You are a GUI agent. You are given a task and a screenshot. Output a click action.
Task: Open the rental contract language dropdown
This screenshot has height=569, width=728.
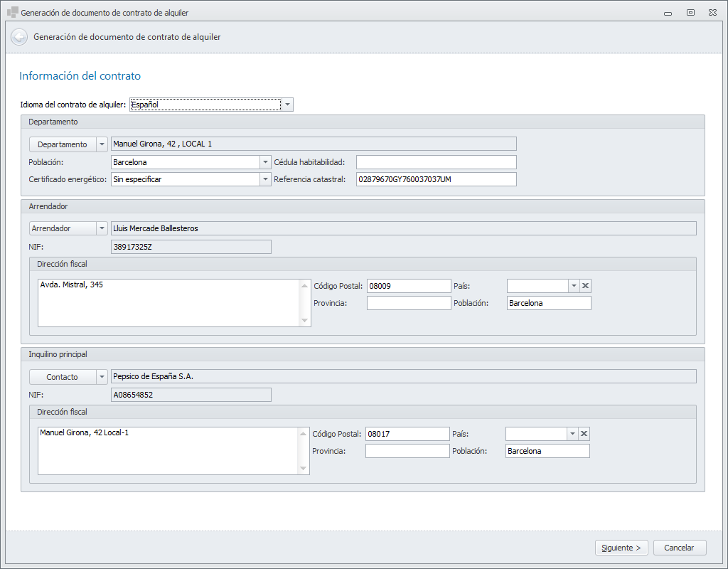[x=287, y=105]
